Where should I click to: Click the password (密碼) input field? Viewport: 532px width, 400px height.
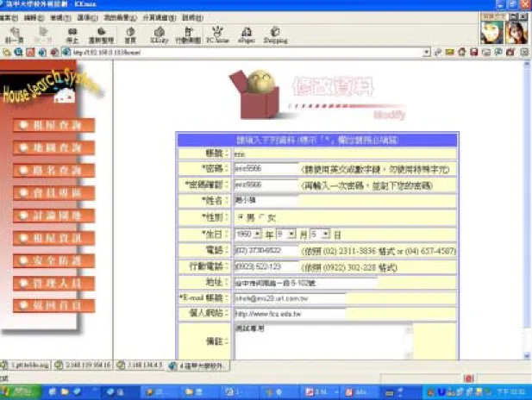266,168
